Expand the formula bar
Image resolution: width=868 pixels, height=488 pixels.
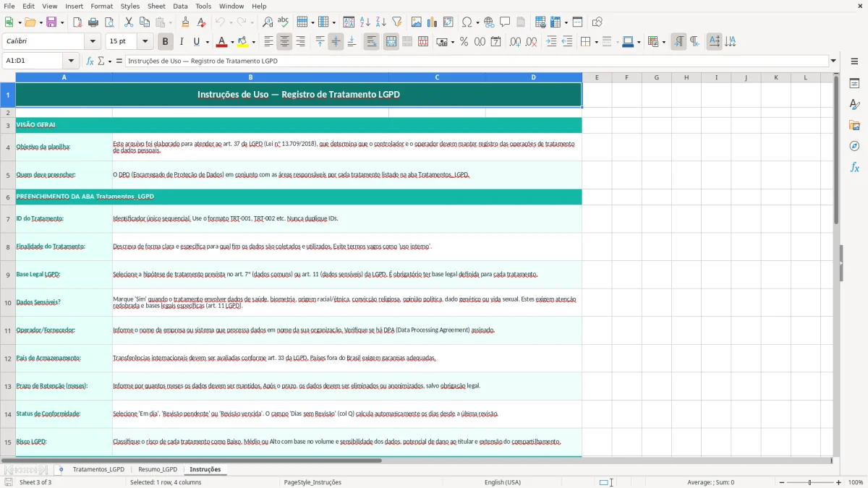833,61
